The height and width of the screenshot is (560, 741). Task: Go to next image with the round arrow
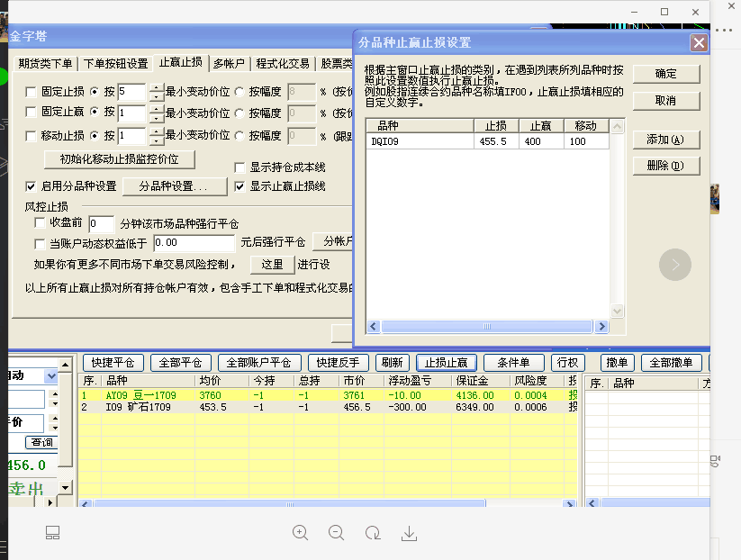click(x=675, y=265)
